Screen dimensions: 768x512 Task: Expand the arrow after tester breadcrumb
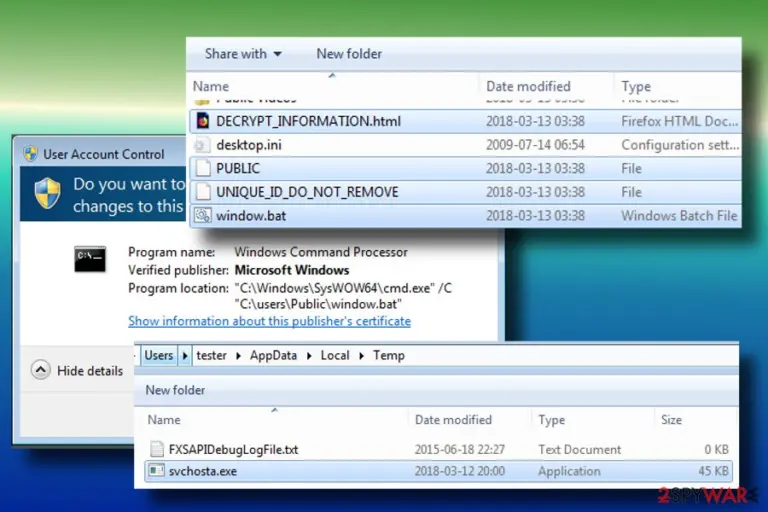point(239,356)
